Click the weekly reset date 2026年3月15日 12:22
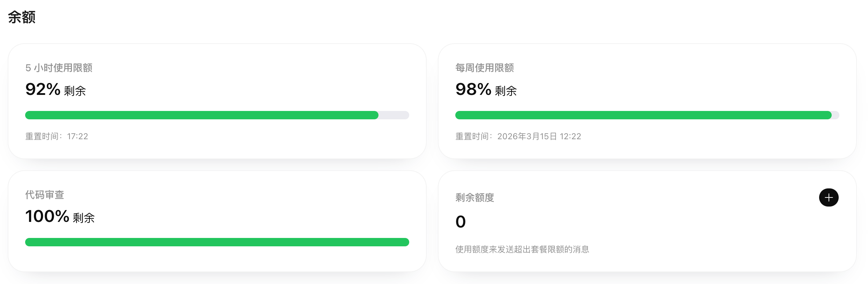 539,136
